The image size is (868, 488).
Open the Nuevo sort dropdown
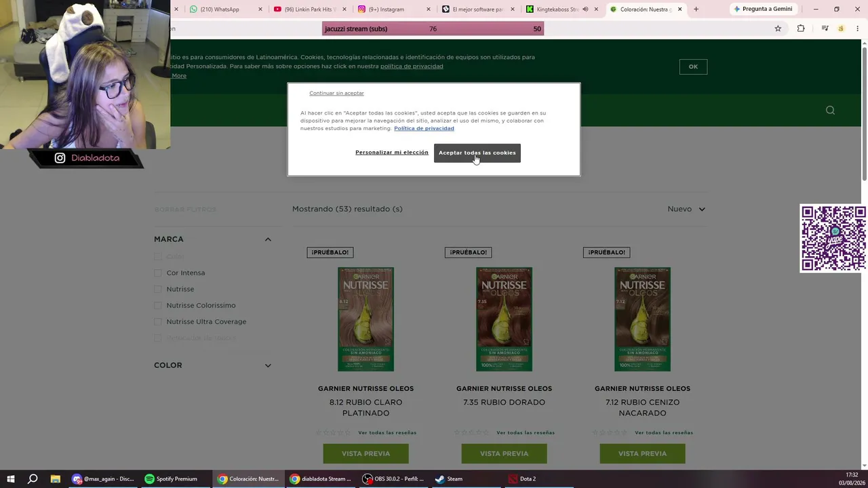[x=686, y=209]
